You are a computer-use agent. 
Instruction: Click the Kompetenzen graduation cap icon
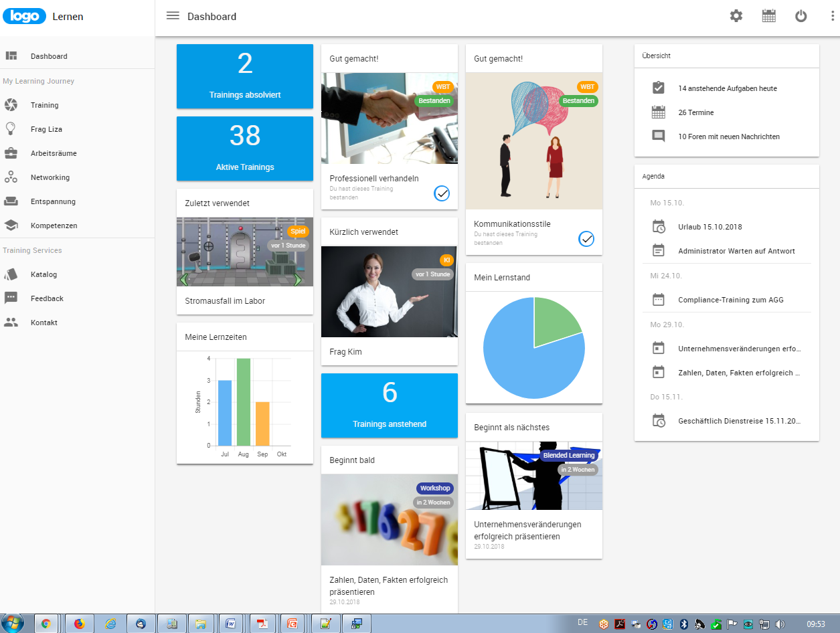tap(11, 225)
